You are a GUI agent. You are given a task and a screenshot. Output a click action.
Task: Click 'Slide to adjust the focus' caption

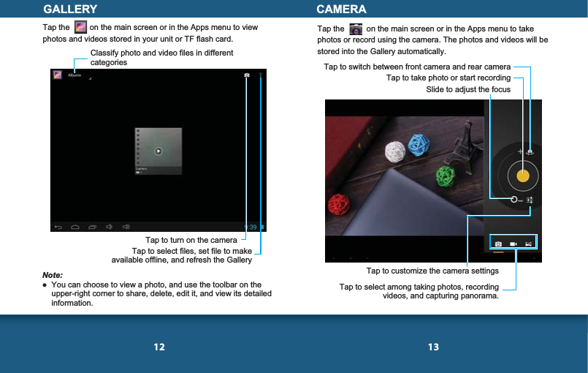[x=468, y=89]
